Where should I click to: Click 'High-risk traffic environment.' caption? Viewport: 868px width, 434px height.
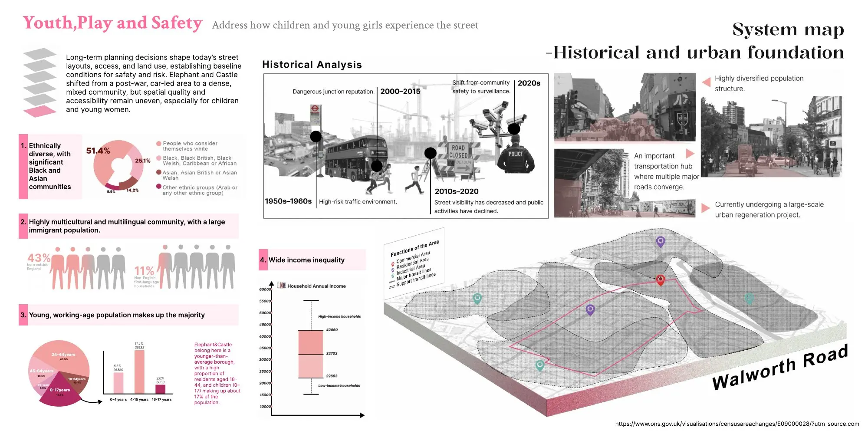pyautogui.click(x=358, y=202)
